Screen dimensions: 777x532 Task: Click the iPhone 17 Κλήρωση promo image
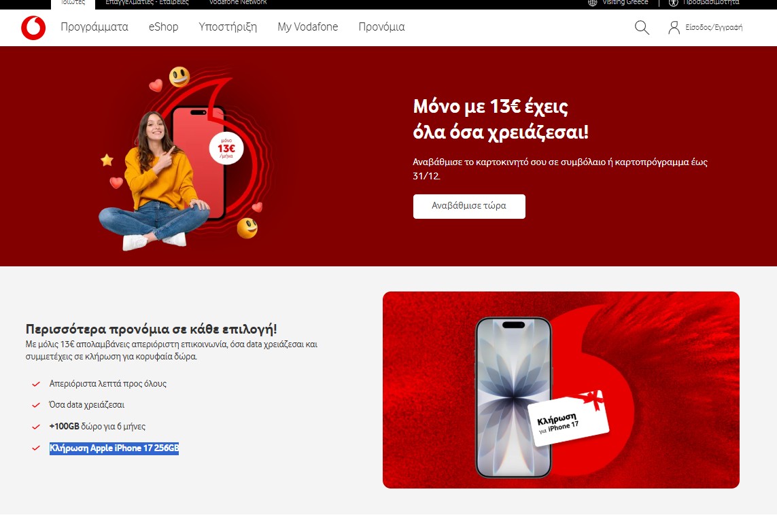click(x=561, y=390)
